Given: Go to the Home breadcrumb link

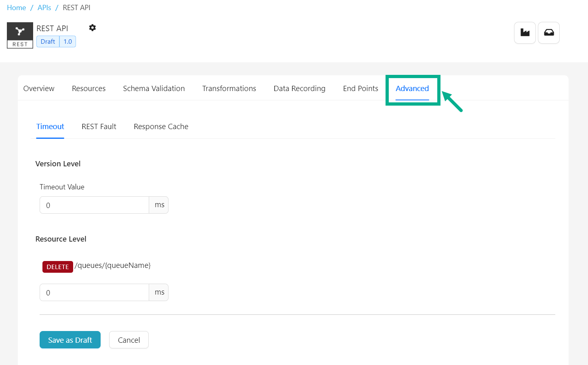Looking at the screenshot, I should click(17, 8).
